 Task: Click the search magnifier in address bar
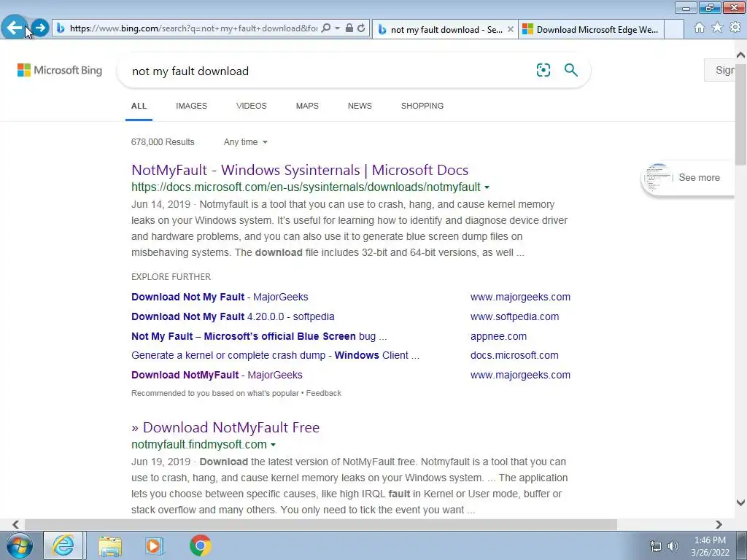[x=326, y=28]
